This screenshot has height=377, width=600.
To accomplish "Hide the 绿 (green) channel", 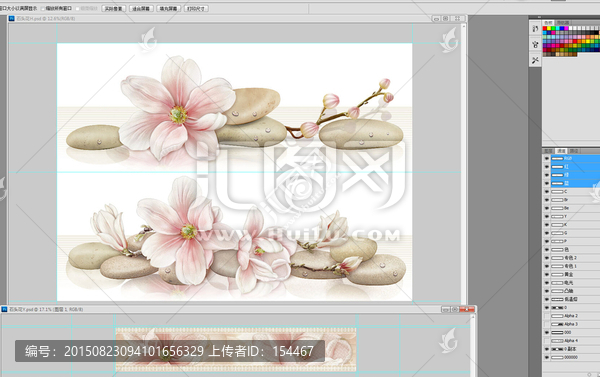I will [546, 175].
